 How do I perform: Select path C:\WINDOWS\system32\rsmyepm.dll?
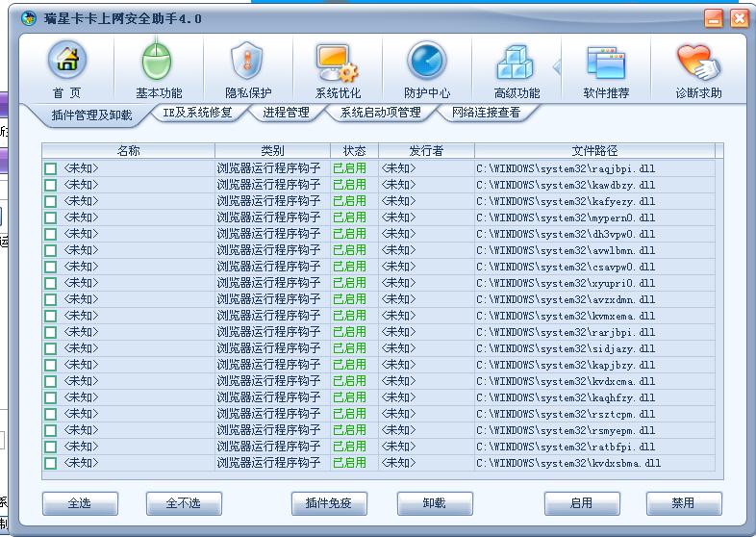[x=566, y=430]
